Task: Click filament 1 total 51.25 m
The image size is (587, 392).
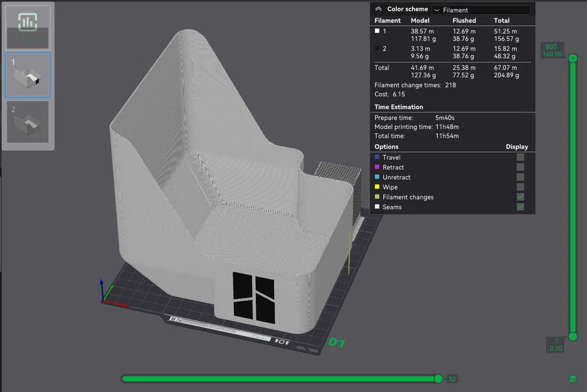Action: tap(505, 31)
